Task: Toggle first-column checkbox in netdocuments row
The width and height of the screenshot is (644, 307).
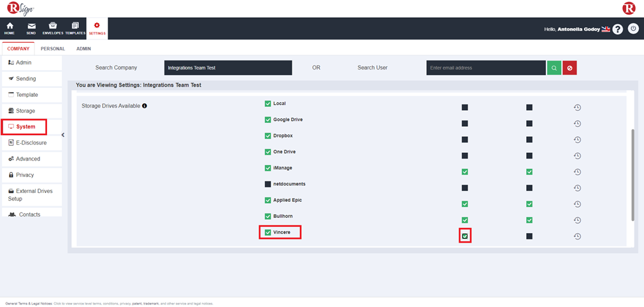Action: pyautogui.click(x=464, y=188)
